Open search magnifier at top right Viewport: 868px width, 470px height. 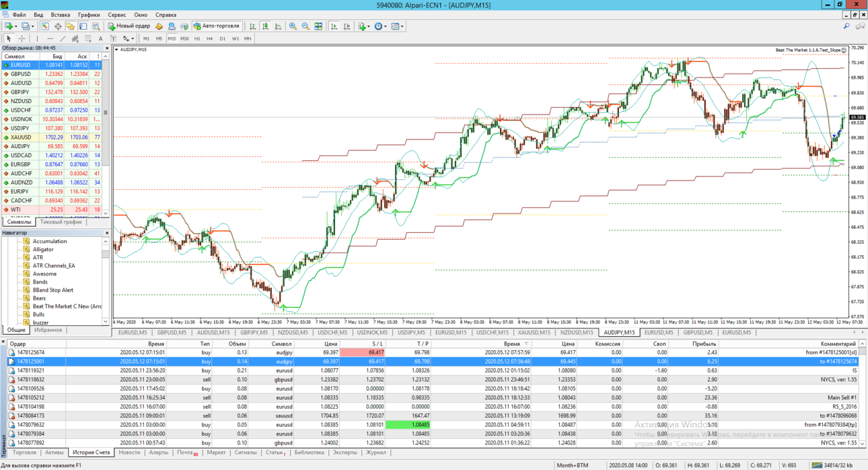click(x=846, y=26)
